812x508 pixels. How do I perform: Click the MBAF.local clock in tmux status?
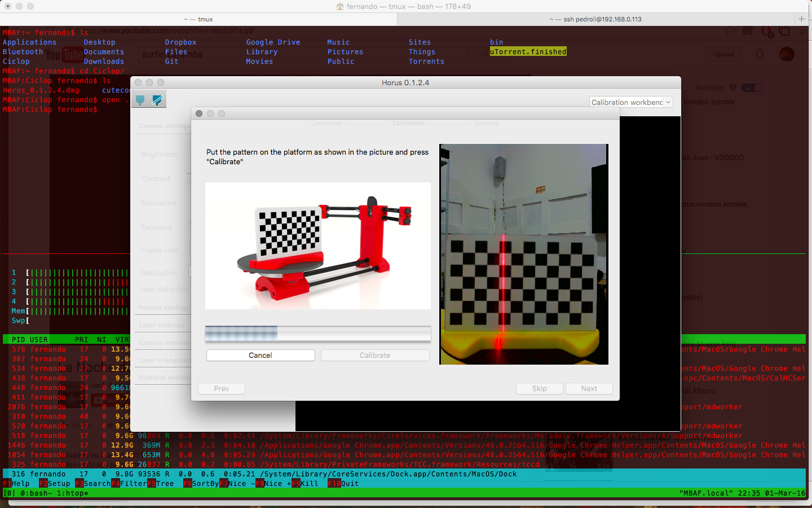click(743, 493)
